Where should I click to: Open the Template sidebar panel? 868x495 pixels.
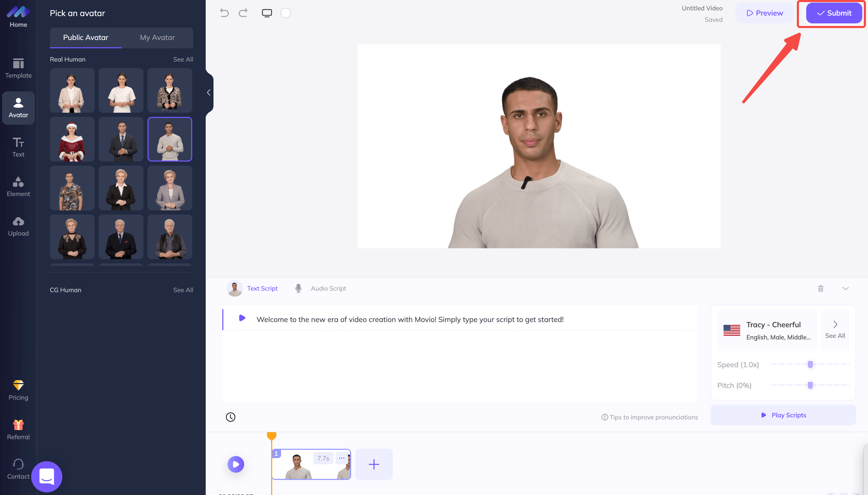(18, 68)
